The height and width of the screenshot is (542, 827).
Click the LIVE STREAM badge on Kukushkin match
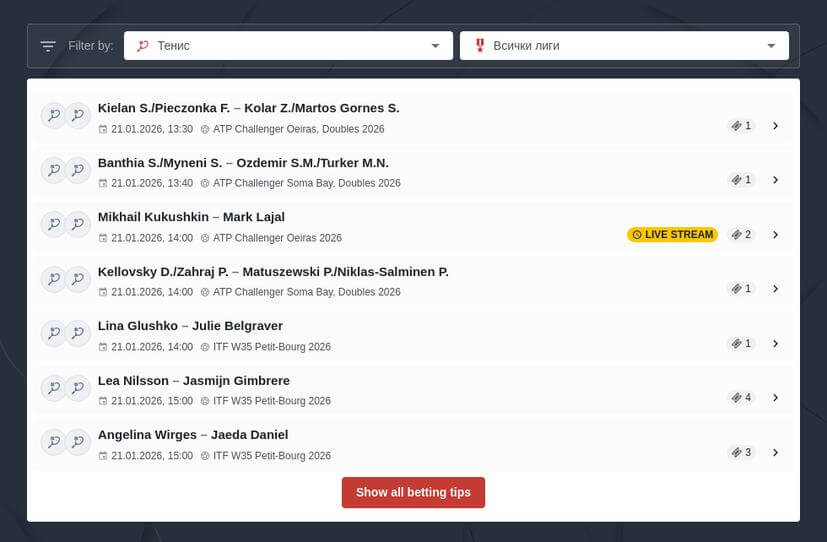click(672, 235)
